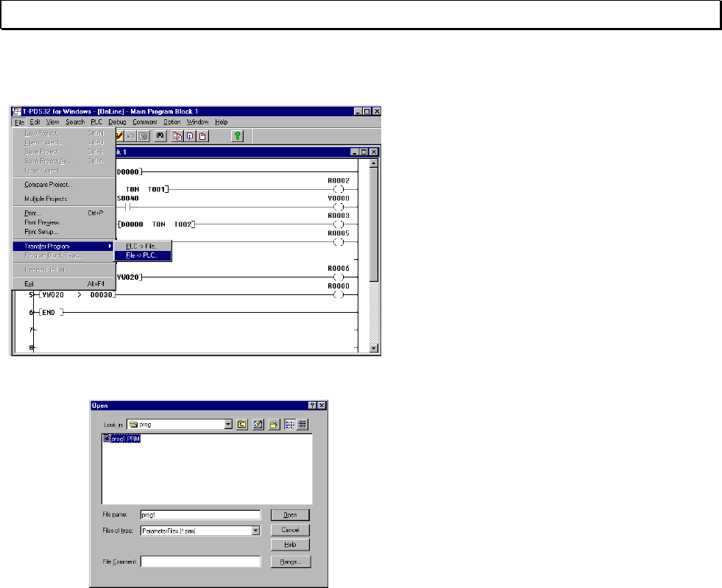This screenshot has width=722, height=588.
Task: Select Print Preview... in File menu
Action: pyautogui.click(x=63, y=222)
